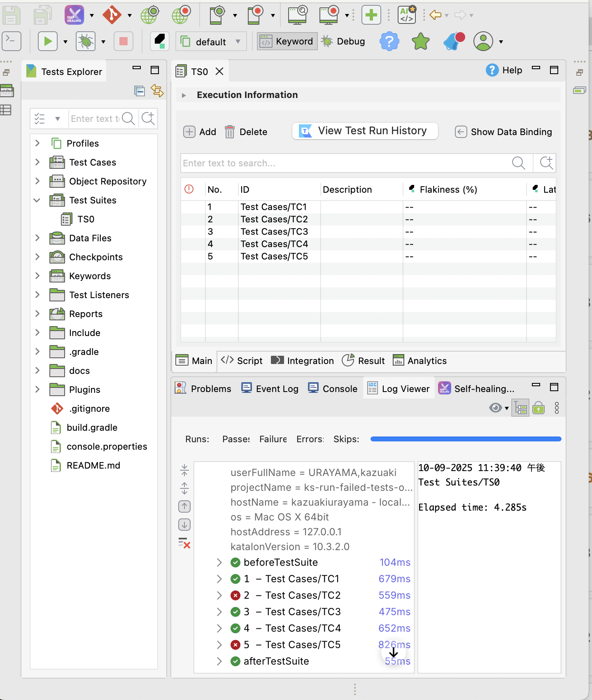This screenshot has width=592, height=700.
Task: Expand the Execution Information section
Action: [184, 95]
